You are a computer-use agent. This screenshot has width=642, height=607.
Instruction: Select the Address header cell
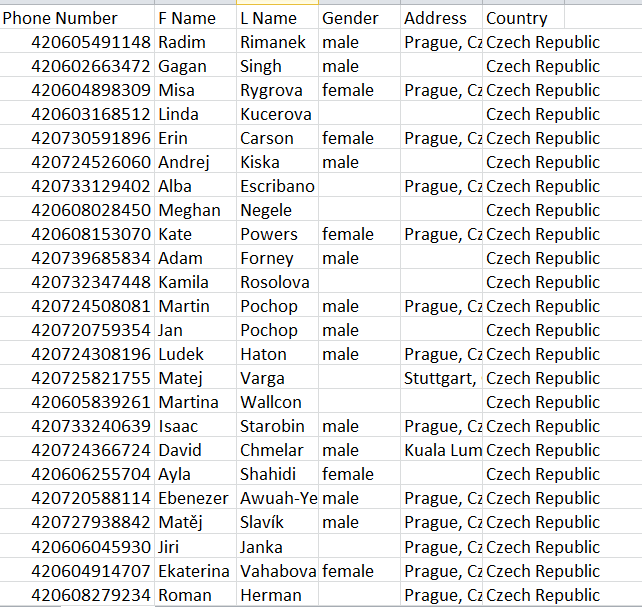click(x=441, y=18)
